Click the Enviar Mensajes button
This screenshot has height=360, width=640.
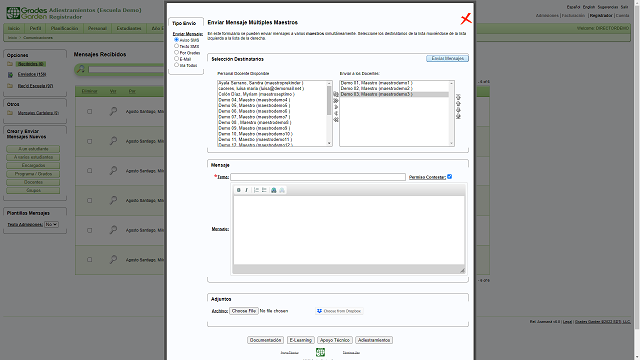[x=447, y=58]
